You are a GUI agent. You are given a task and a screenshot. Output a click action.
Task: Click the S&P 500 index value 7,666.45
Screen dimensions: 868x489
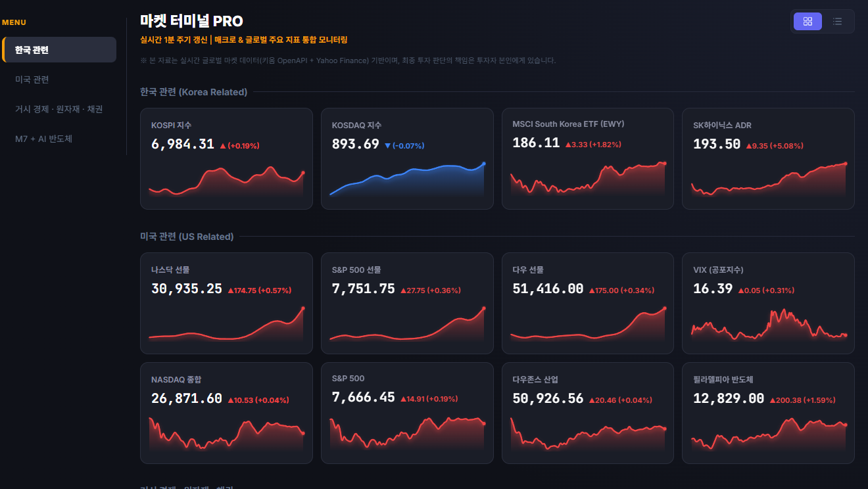click(x=364, y=397)
